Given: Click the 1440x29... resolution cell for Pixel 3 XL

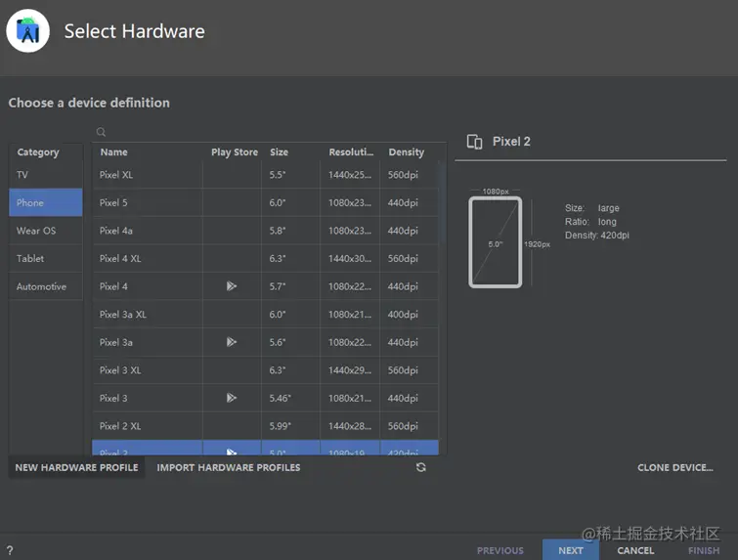Looking at the screenshot, I should pos(350,370).
